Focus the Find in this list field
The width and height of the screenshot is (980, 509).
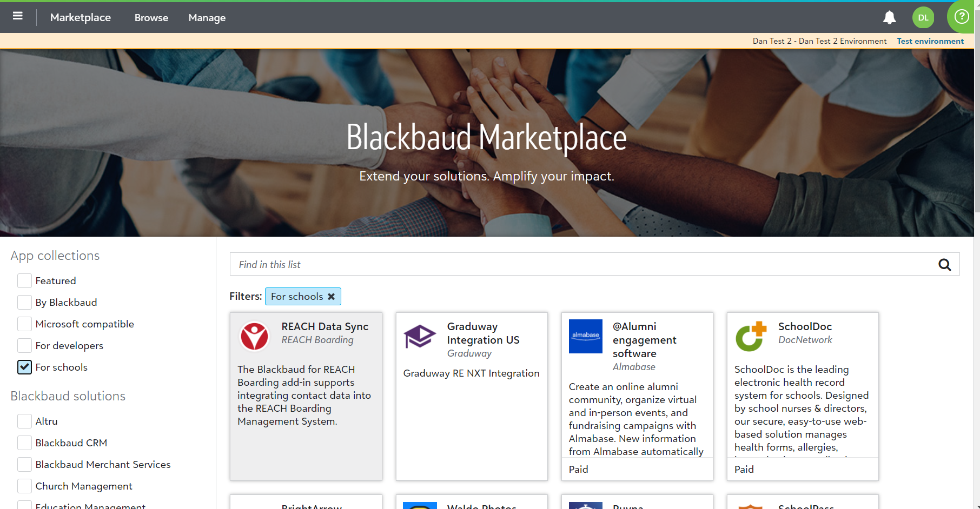coord(584,265)
